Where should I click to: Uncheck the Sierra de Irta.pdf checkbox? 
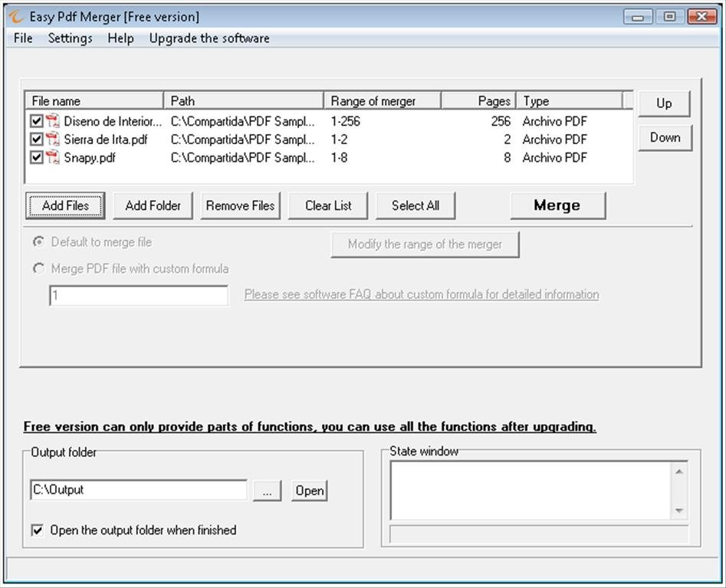(x=36, y=140)
